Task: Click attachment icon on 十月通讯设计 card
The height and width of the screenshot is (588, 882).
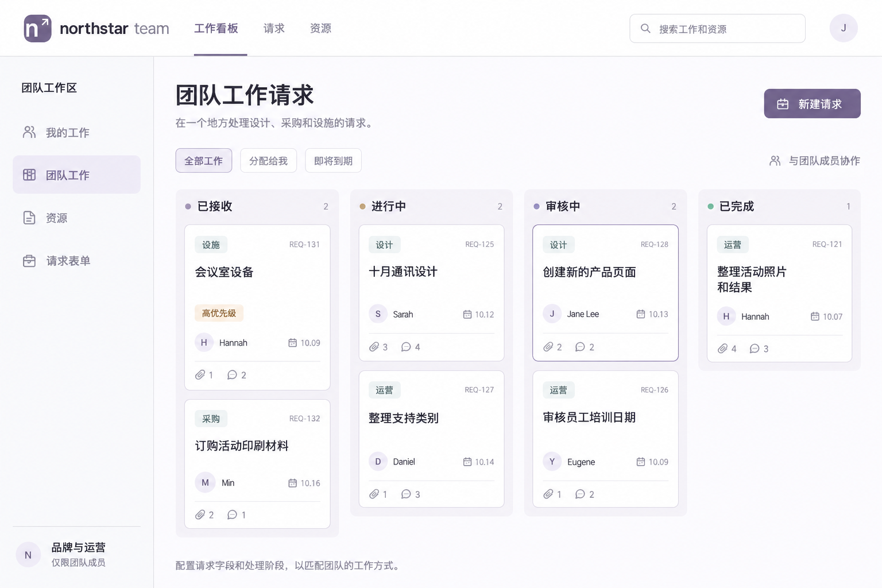Action: tap(374, 347)
